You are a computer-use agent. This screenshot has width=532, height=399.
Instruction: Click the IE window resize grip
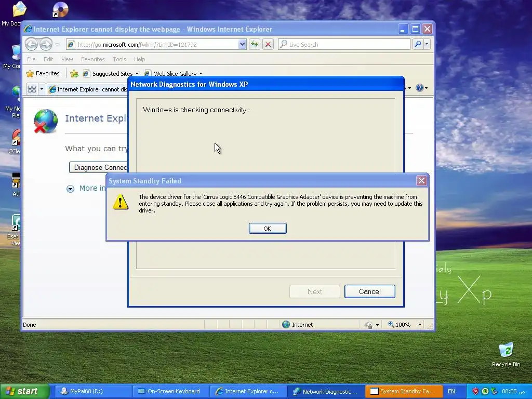click(430, 326)
